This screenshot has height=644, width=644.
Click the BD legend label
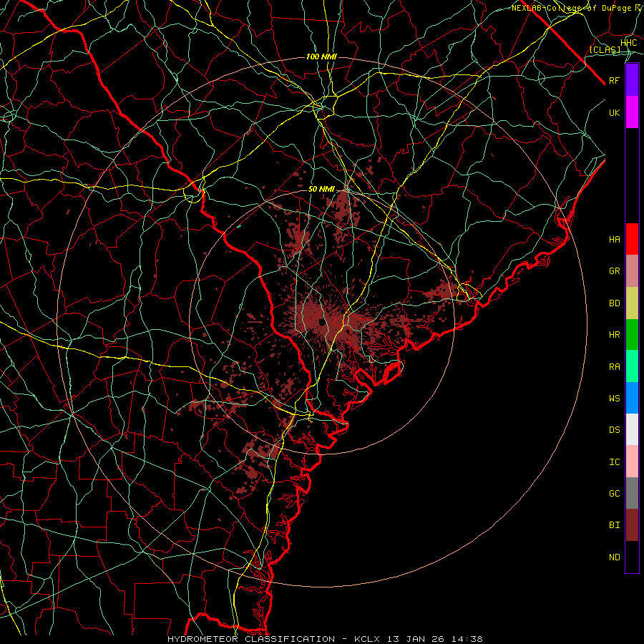pos(615,303)
